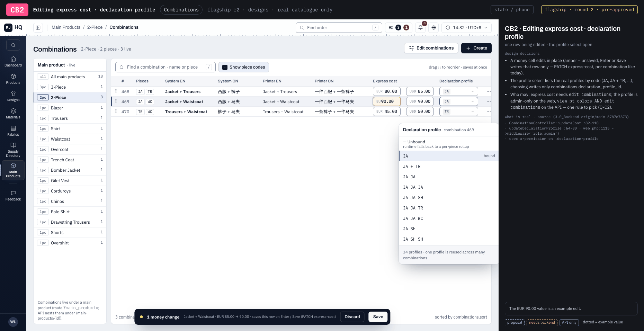Click the WL user avatar
Viewport: 644px width, 331px height.
(13, 322)
